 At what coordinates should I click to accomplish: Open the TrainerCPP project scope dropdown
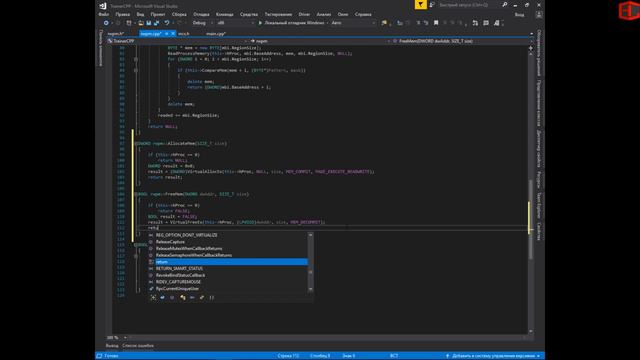click(x=178, y=41)
